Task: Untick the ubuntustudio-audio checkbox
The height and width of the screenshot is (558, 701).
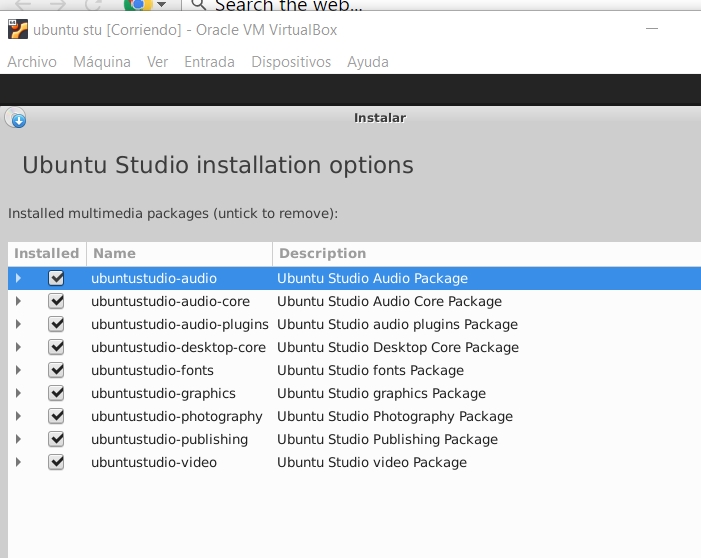Action: (56, 278)
